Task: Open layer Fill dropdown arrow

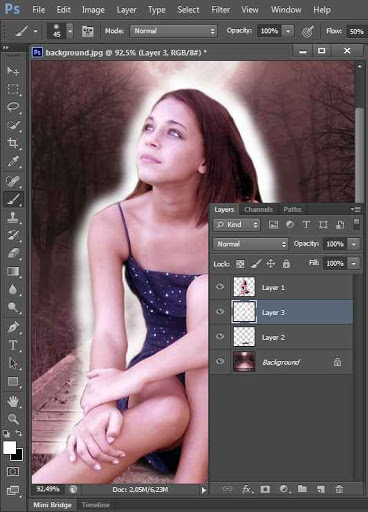Action: point(354,263)
